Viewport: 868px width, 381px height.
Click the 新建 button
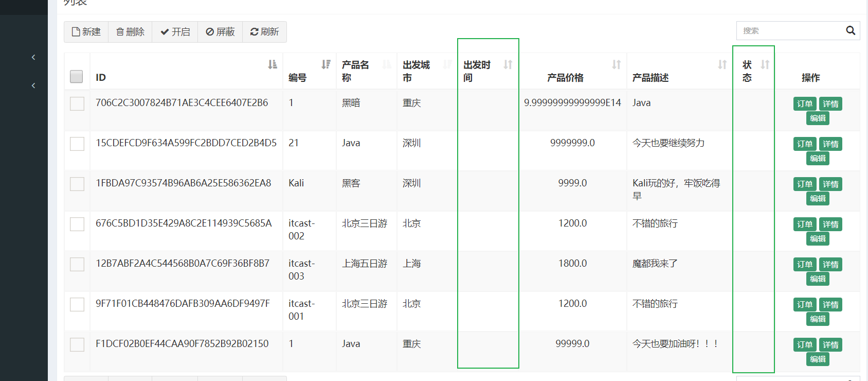(x=86, y=32)
